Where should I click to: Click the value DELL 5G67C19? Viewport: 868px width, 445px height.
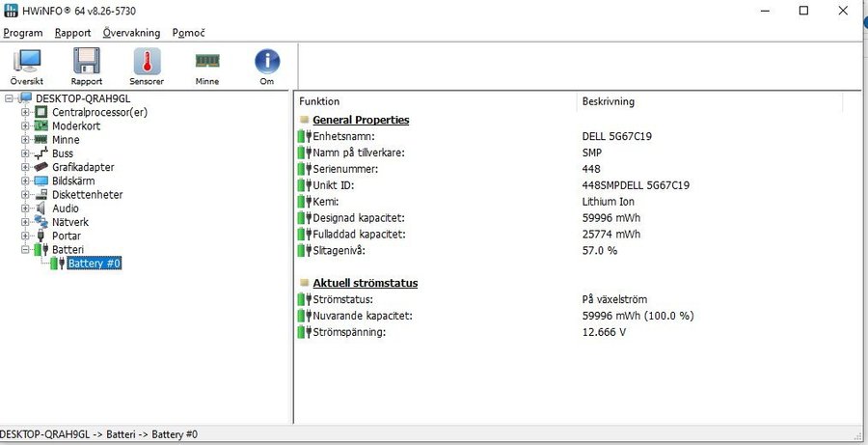[616, 136]
